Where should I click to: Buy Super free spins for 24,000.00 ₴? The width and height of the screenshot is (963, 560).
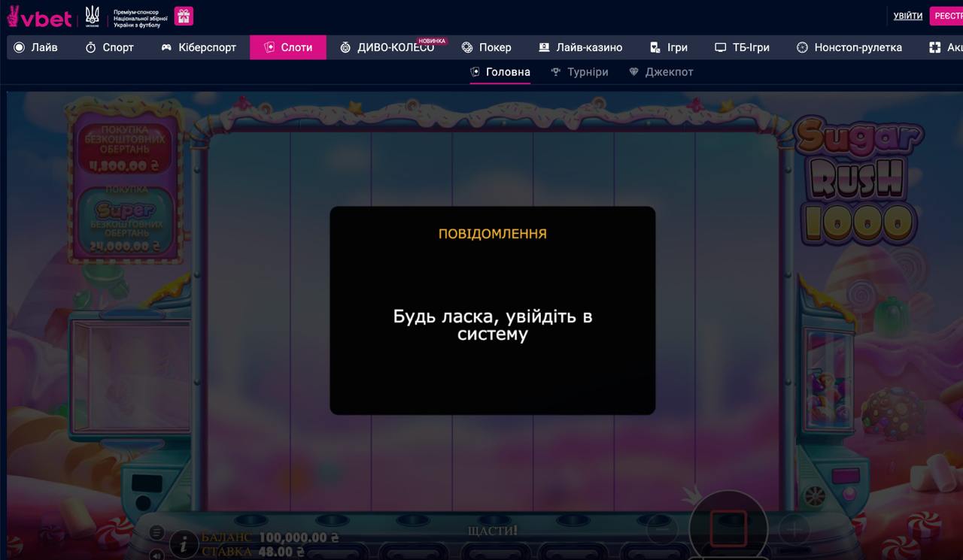click(x=126, y=220)
